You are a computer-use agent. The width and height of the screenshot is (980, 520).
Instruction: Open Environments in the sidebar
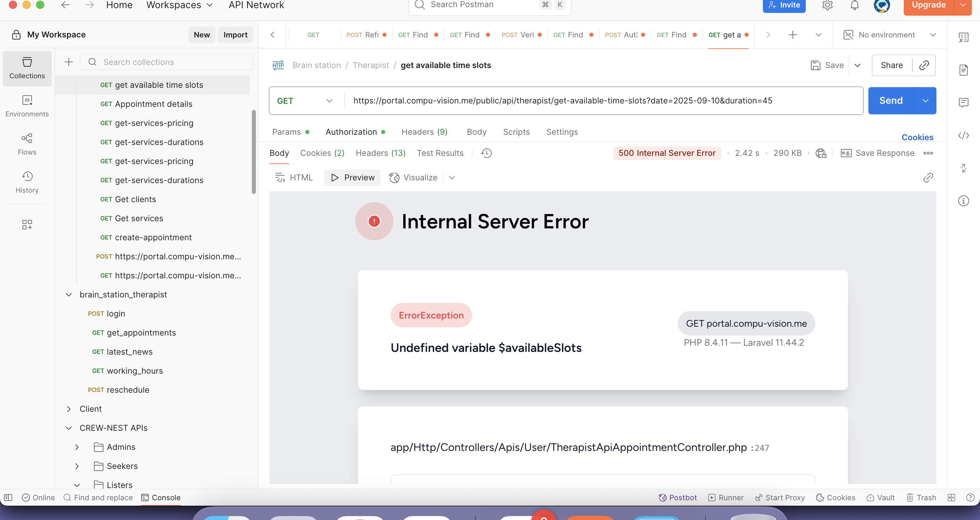click(x=27, y=106)
